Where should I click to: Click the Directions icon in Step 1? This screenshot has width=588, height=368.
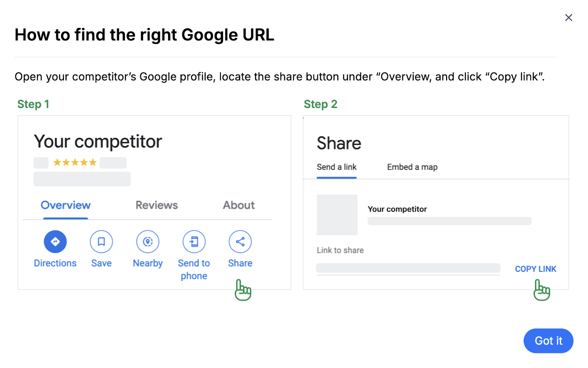(x=55, y=242)
